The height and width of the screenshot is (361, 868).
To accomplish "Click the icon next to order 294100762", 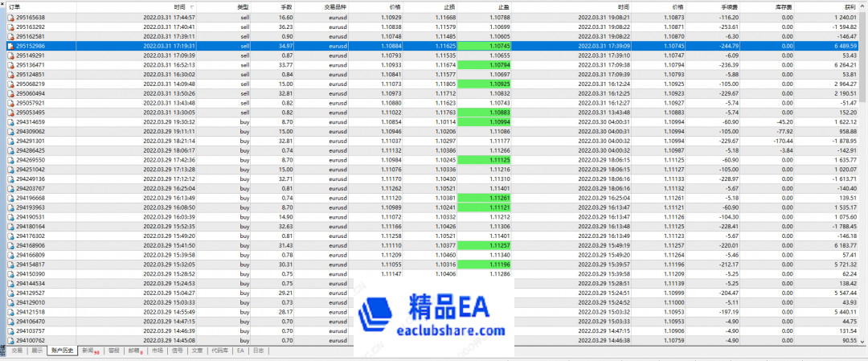I will [11, 341].
